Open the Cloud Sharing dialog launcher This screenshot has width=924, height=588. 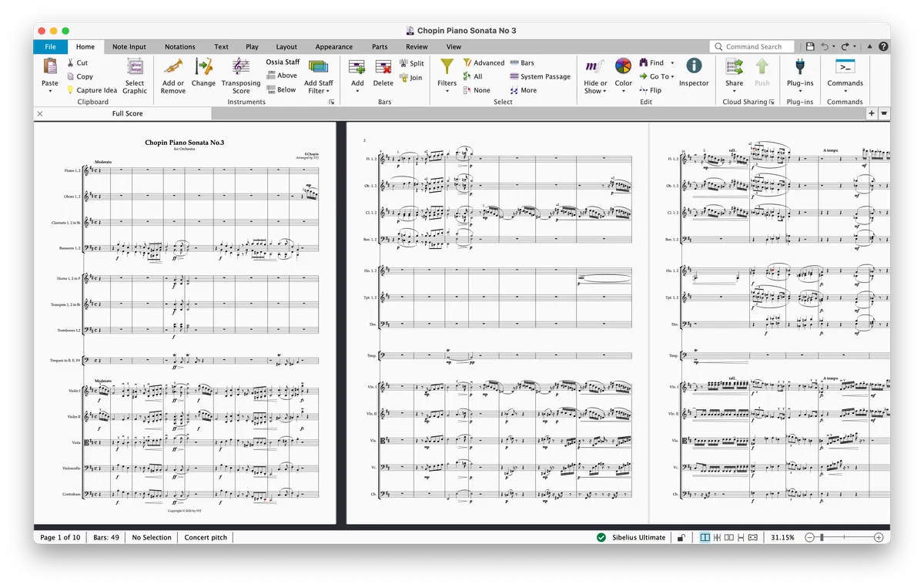click(772, 102)
